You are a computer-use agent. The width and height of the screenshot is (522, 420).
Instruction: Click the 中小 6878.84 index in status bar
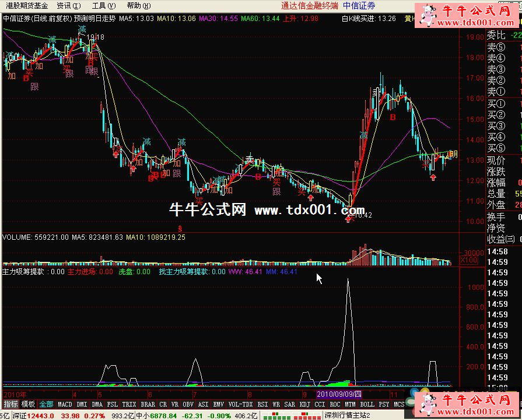[x=156, y=416]
